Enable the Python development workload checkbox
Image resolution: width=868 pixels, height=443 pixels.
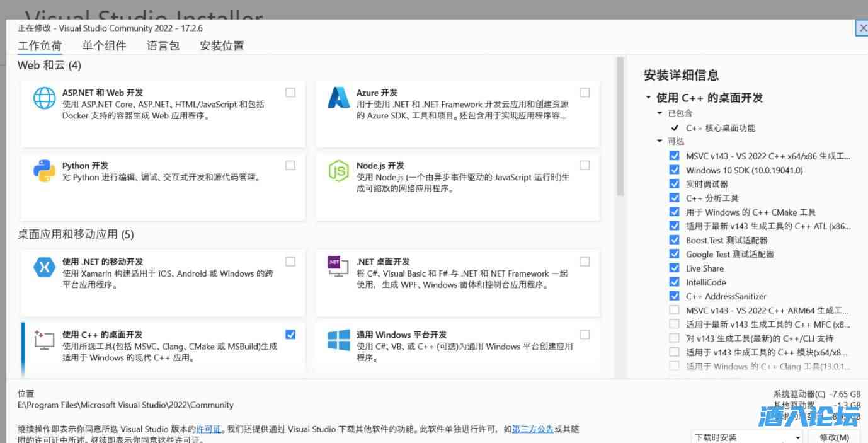tap(290, 165)
